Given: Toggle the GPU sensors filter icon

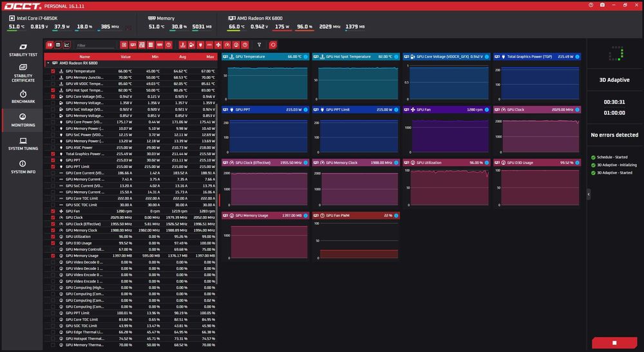Looking at the screenshot, I should (133, 44).
